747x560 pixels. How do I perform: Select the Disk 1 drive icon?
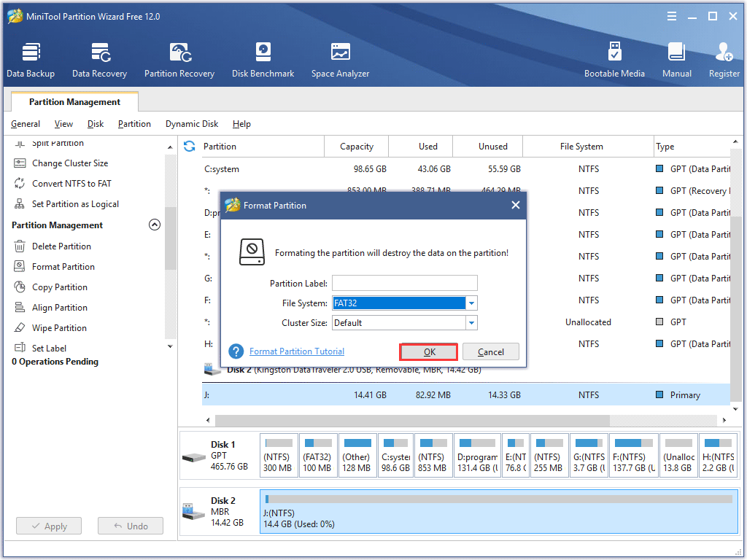194,458
